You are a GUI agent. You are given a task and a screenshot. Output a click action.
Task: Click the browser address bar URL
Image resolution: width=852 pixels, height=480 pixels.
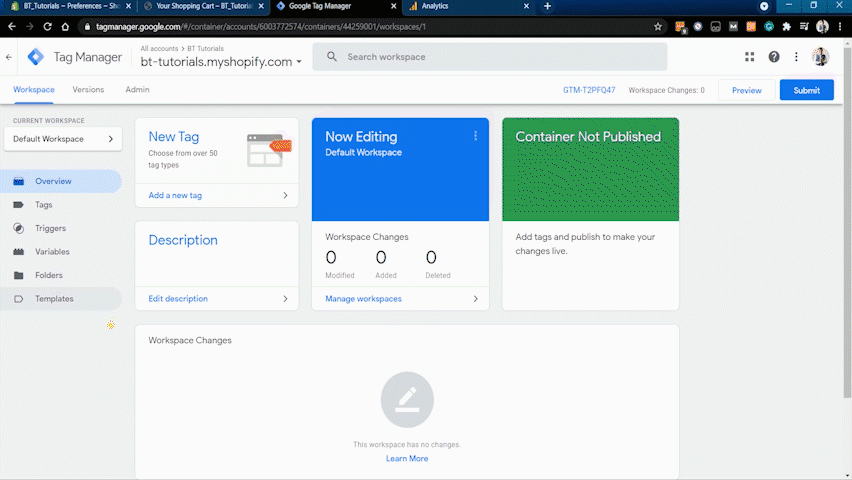pos(260,26)
